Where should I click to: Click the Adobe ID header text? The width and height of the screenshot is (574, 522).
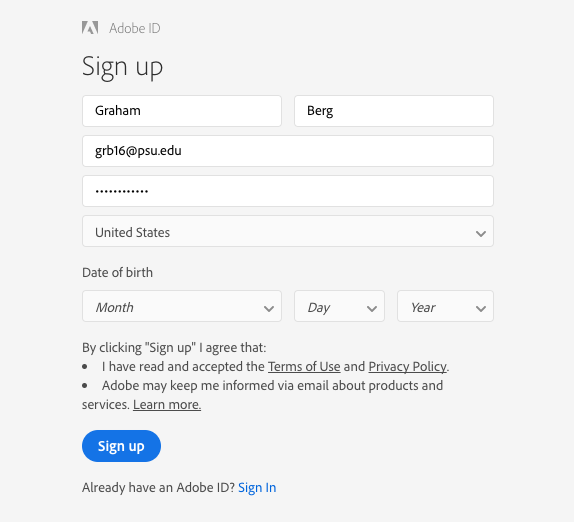click(135, 28)
